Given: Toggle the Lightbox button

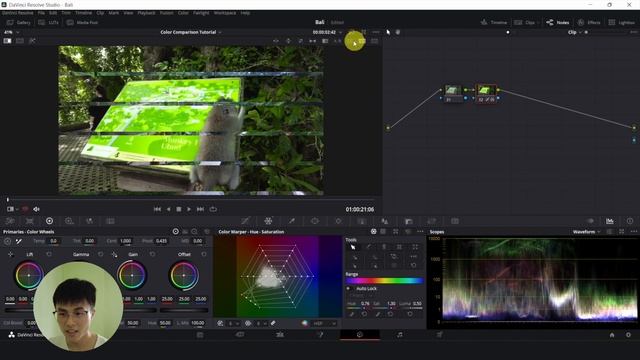Looking at the screenshot, I should (622, 22).
